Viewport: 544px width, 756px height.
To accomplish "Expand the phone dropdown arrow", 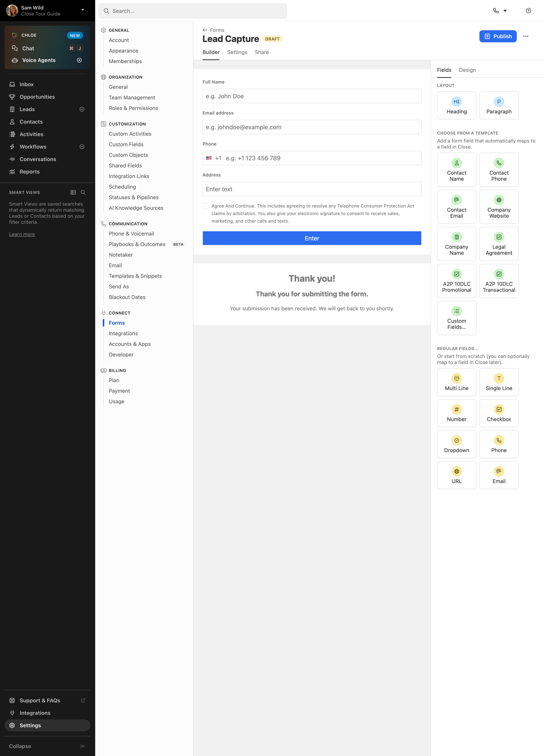I will click(505, 11).
